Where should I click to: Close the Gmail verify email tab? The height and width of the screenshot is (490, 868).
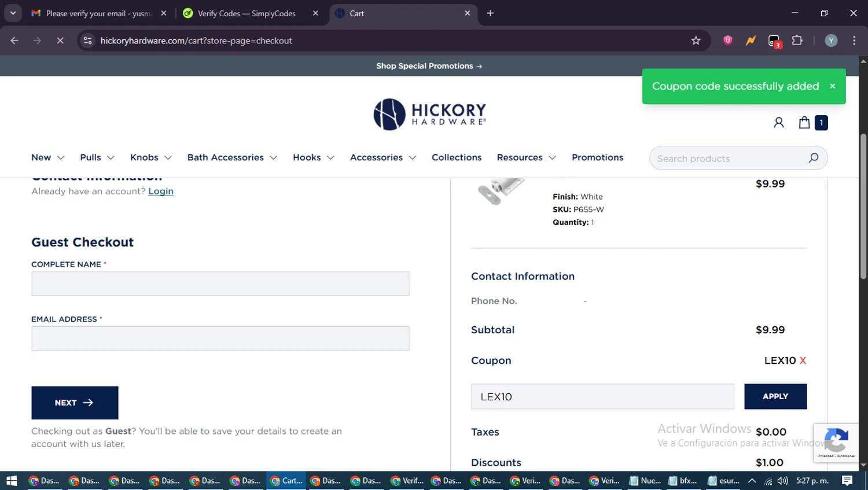pyautogui.click(x=164, y=13)
